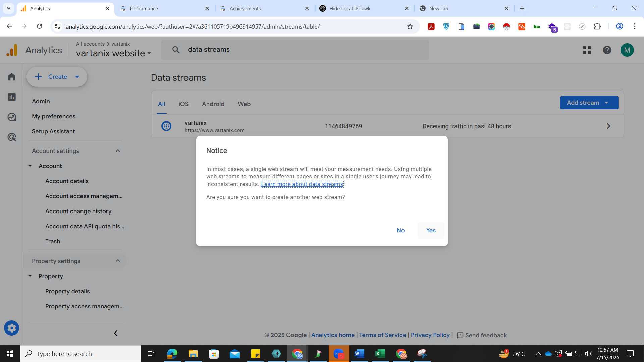Open the Help question-mark icon
Screen dimensions: 644x362
(607, 50)
